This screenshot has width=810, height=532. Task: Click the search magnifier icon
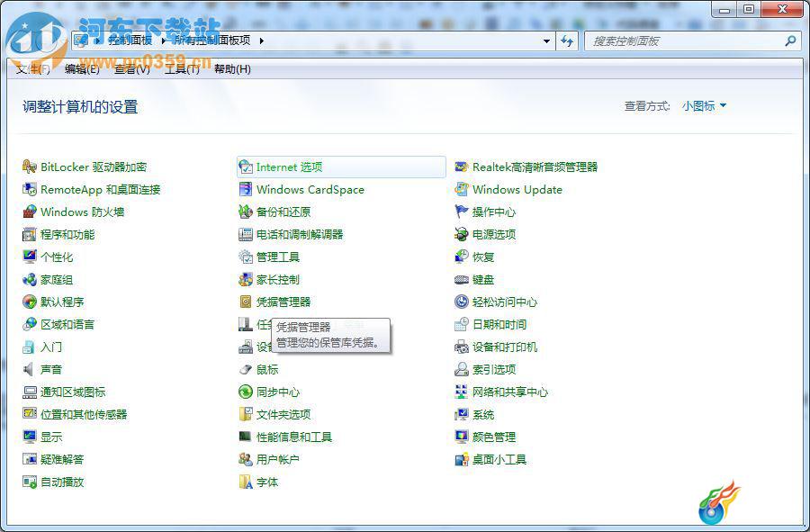(790, 41)
